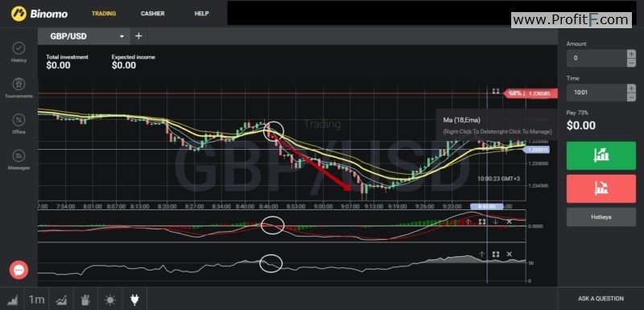Add a new asset tab with plus

[138, 36]
